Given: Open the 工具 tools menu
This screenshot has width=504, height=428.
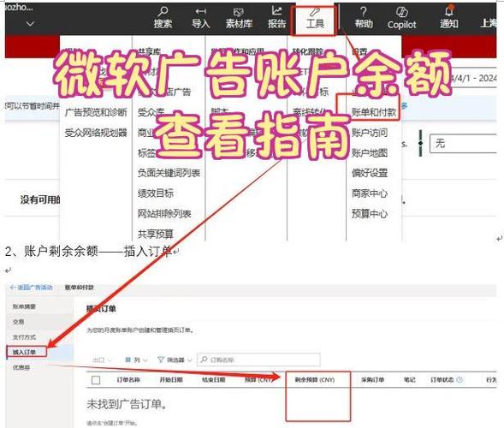Looking at the screenshot, I should pos(314,18).
